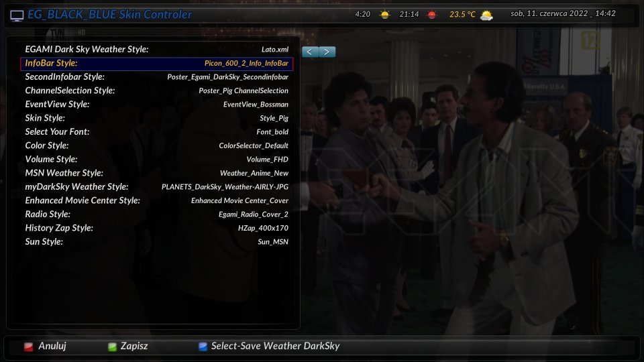Click the monitor icon beside the skin title

tap(17, 15)
